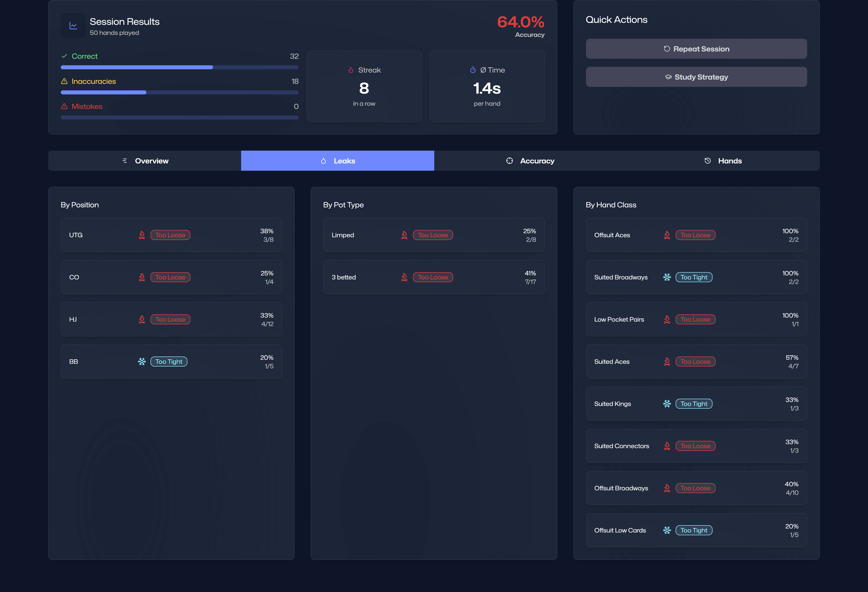Viewport: 868px width, 592px height.
Task: Click the Session Results chart icon
Action: [73, 26]
